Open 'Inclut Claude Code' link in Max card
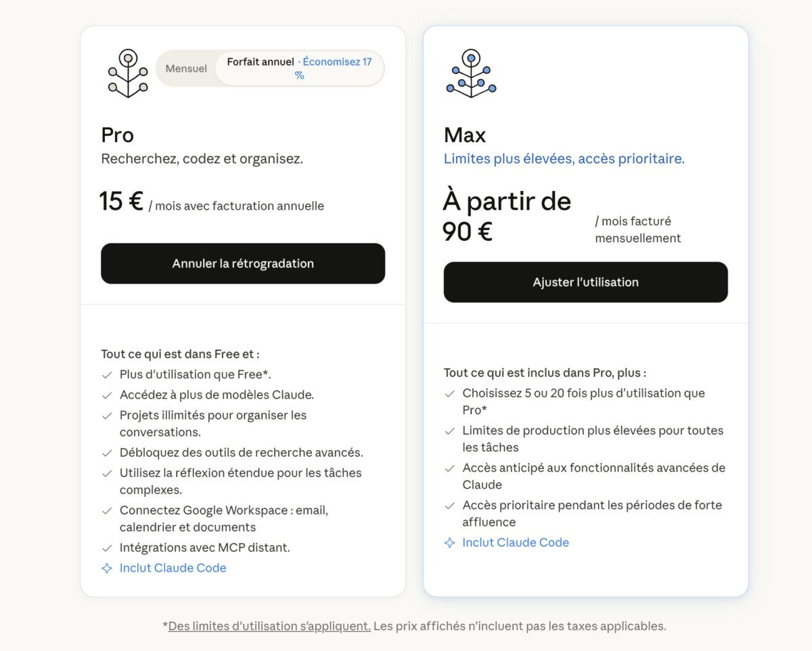The width and height of the screenshot is (812, 651). [x=516, y=543]
